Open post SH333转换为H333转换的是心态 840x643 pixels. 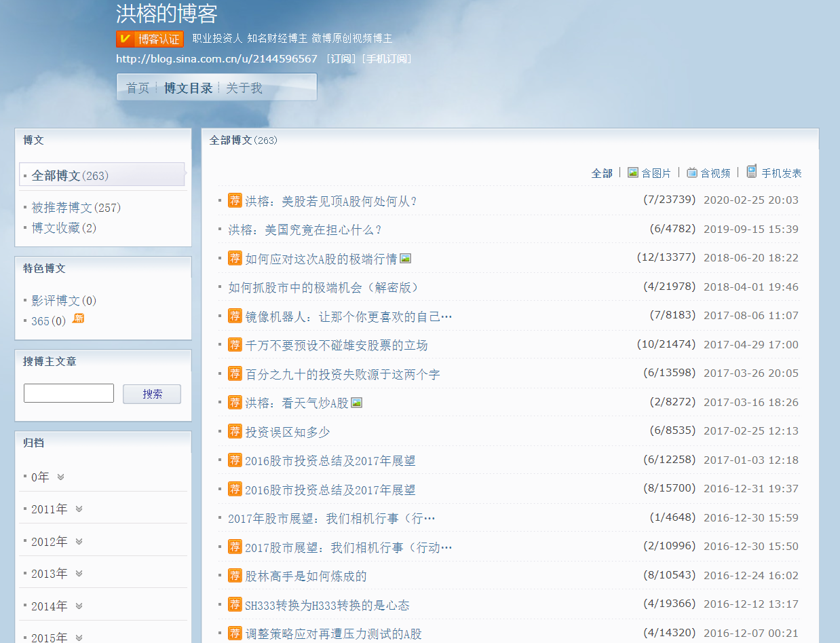pyautogui.click(x=327, y=605)
